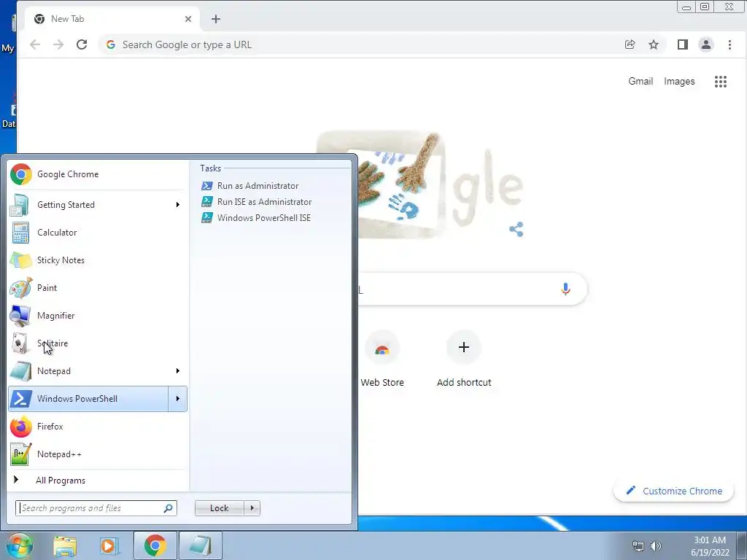Switch to Chrome in the taskbar
747x560 pixels.
click(155, 545)
